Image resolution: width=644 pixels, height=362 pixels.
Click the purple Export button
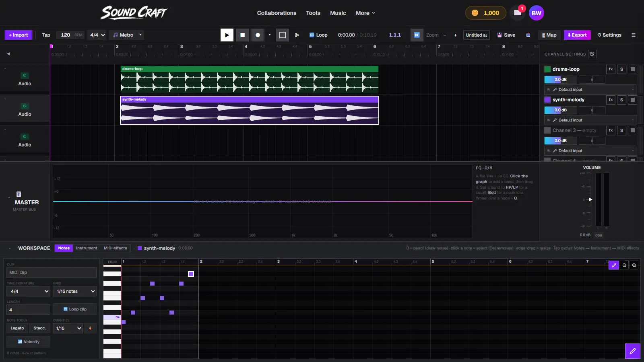[x=577, y=35]
